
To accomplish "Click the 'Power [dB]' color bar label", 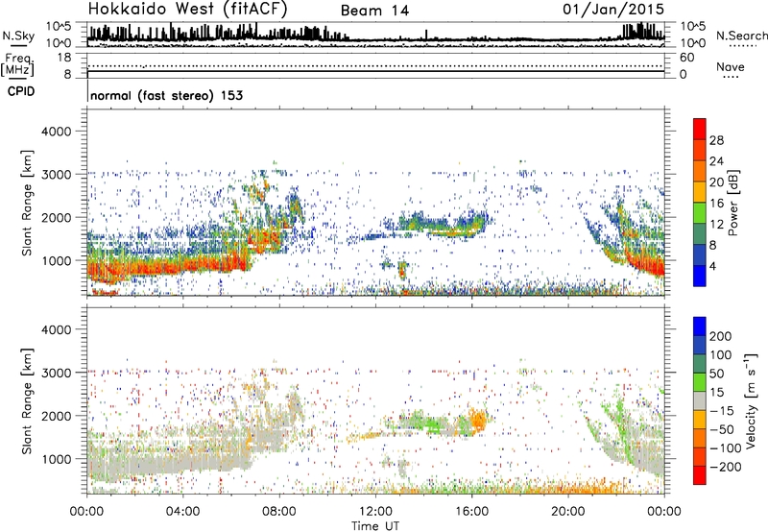I will click(733, 203).
